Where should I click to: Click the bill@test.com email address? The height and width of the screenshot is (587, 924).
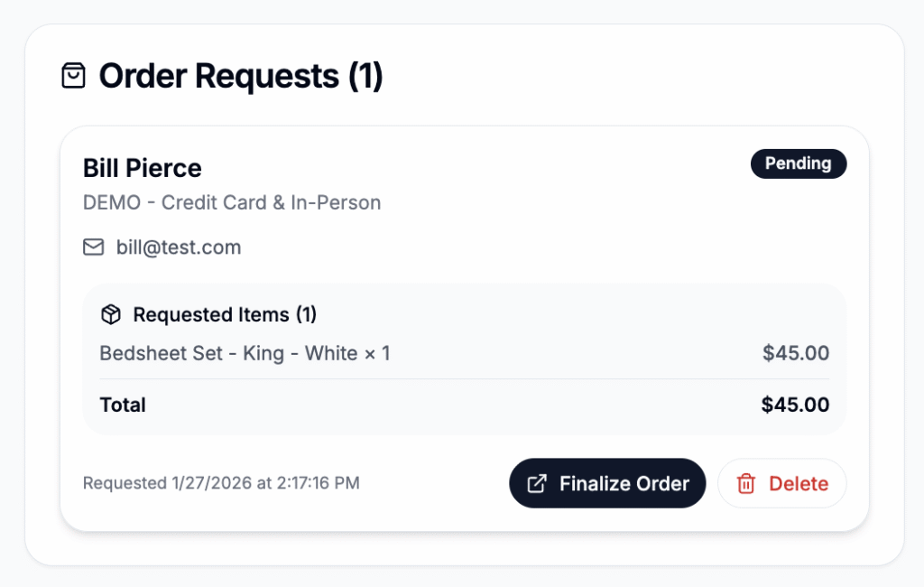pyautogui.click(x=179, y=247)
